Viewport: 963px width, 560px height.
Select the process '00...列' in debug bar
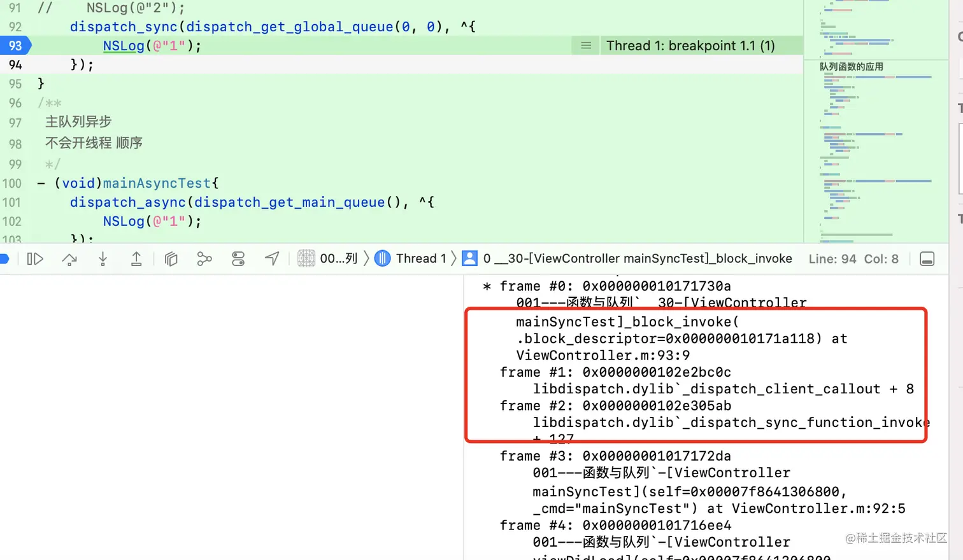coord(327,258)
